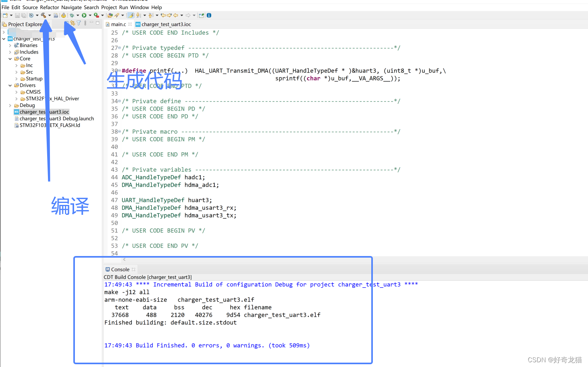Click the Forward navigation arrow icon
Screen dimensions: 588x367
click(x=188, y=15)
